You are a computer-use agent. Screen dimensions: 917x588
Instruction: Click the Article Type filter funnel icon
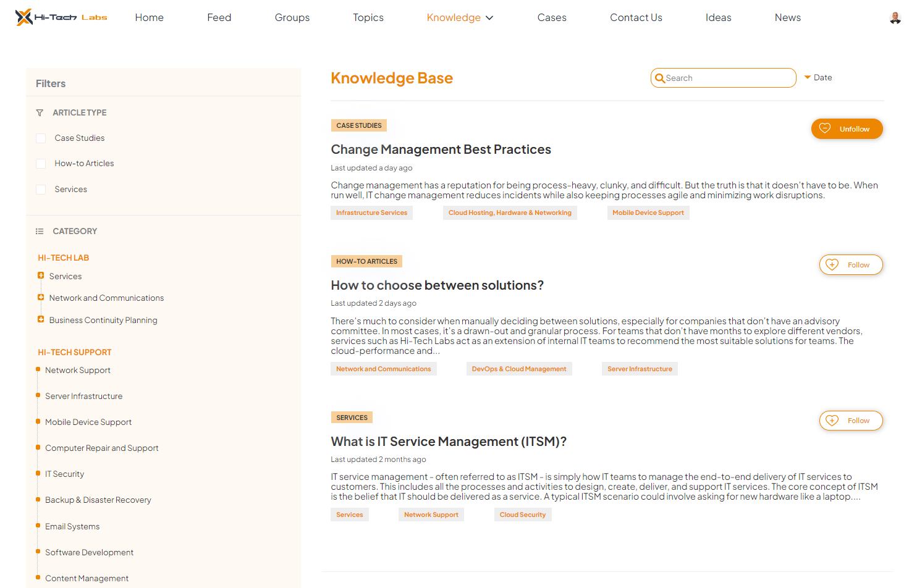click(40, 112)
